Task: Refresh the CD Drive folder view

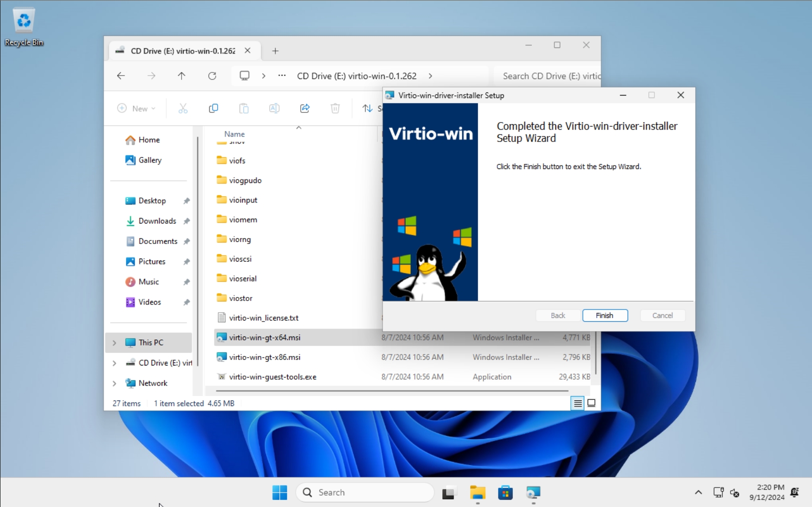Action: [x=212, y=76]
